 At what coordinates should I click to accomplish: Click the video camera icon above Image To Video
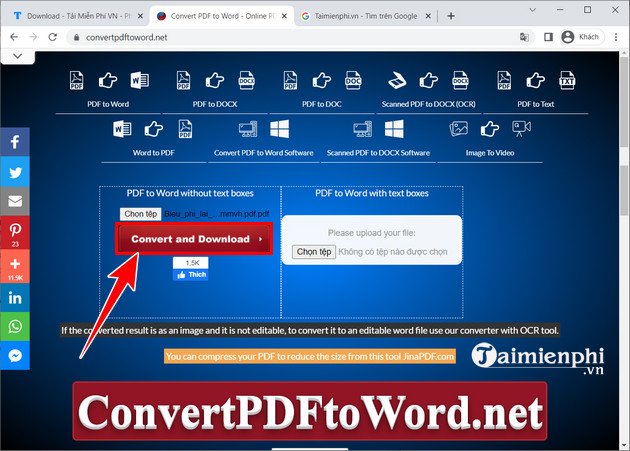pyautogui.click(x=521, y=129)
